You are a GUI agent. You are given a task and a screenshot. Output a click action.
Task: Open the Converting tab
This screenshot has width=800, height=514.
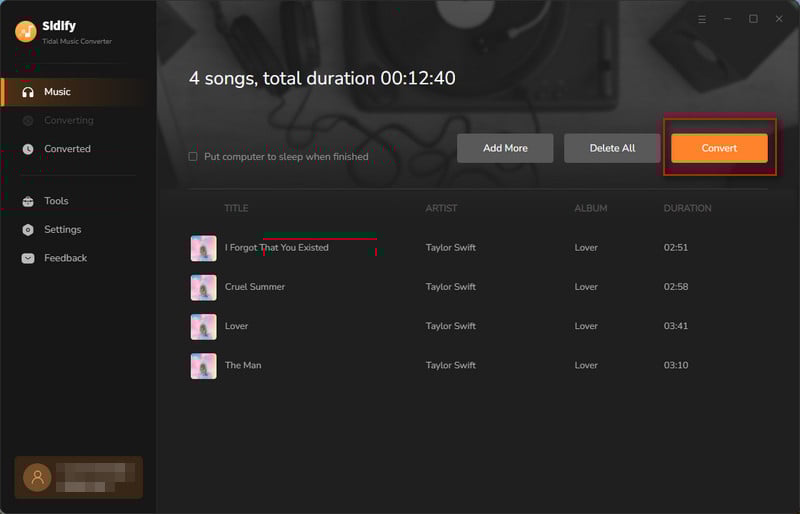78,120
